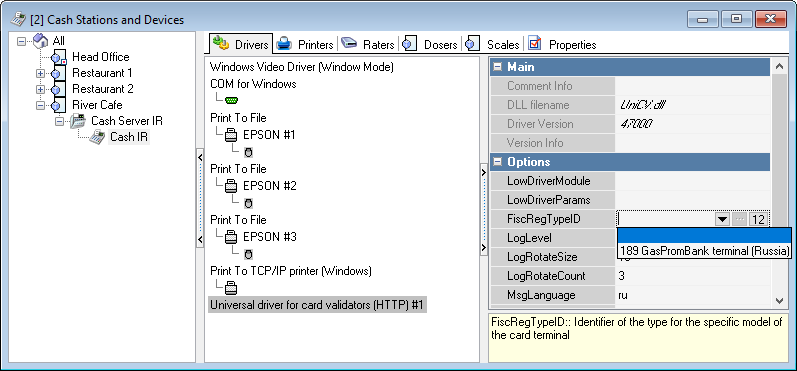Click the ellipsis button beside FiscRegTypeID
The height and width of the screenshot is (371, 797).
740,220
